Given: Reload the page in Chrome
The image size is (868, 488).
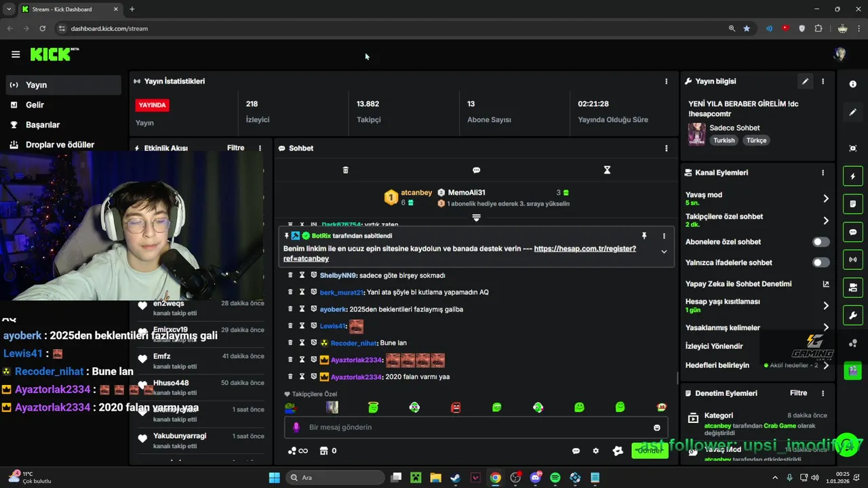Looking at the screenshot, I should (43, 28).
